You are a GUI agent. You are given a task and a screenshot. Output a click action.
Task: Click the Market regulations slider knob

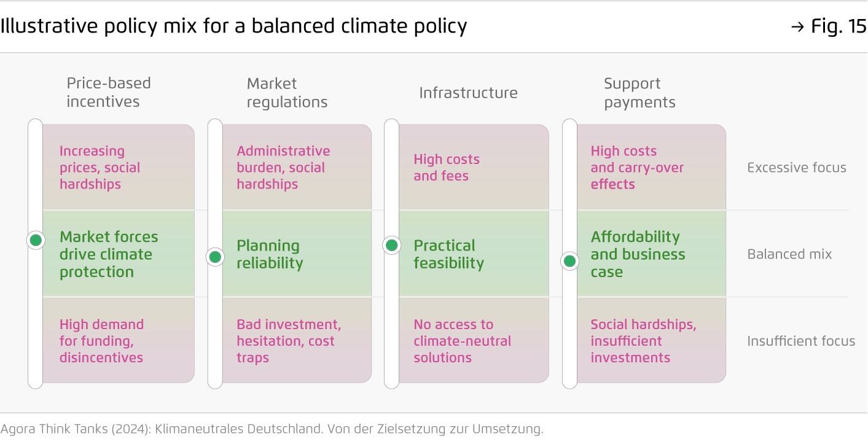pos(215,257)
